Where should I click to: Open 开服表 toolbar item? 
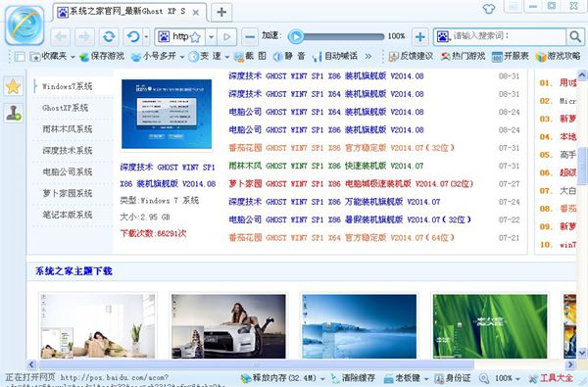click(x=510, y=56)
